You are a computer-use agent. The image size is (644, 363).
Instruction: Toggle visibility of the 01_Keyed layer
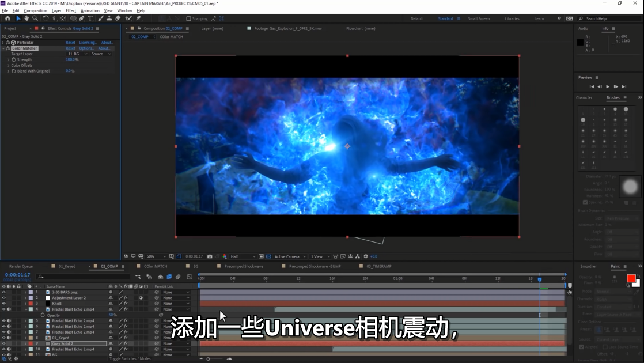3,338
